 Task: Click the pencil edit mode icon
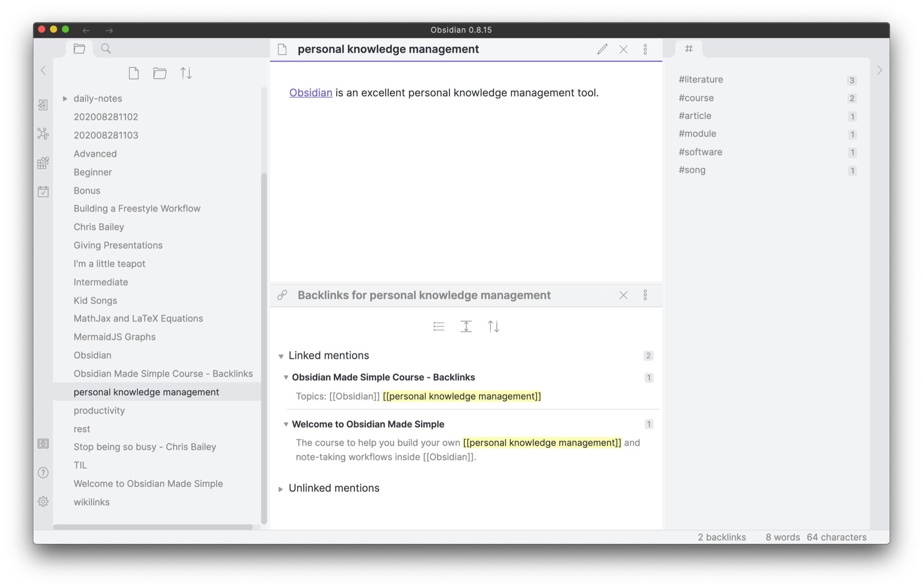coord(602,49)
